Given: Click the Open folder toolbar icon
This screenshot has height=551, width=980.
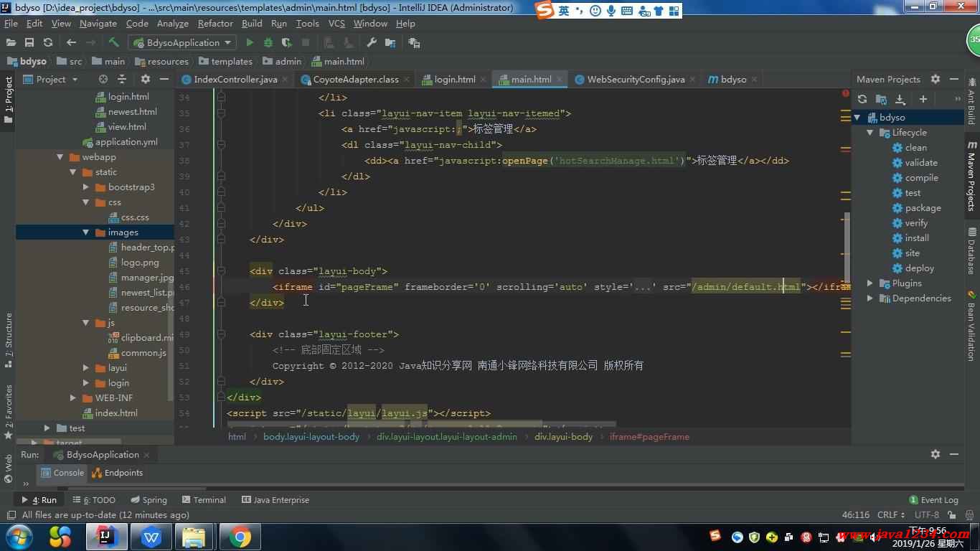Looking at the screenshot, I should point(11,42).
